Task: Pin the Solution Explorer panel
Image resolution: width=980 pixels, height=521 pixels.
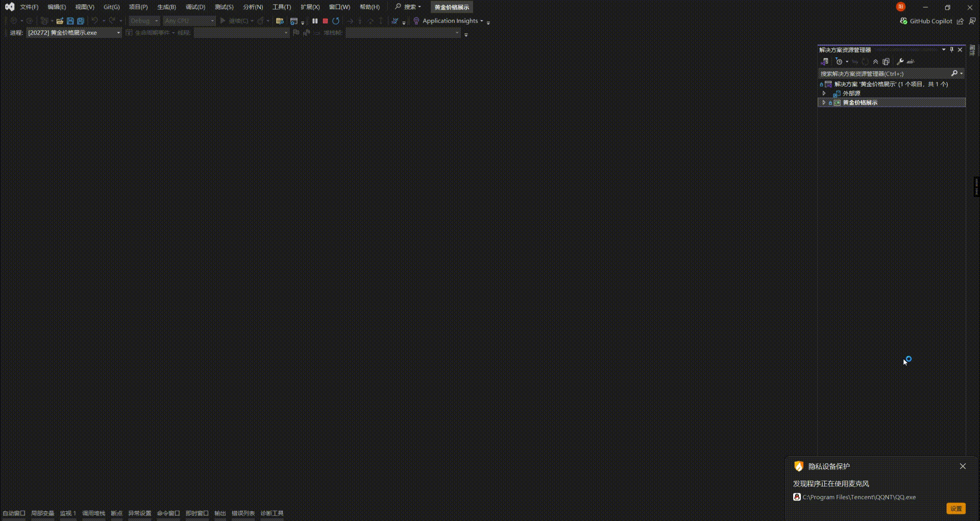Action: pos(951,50)
